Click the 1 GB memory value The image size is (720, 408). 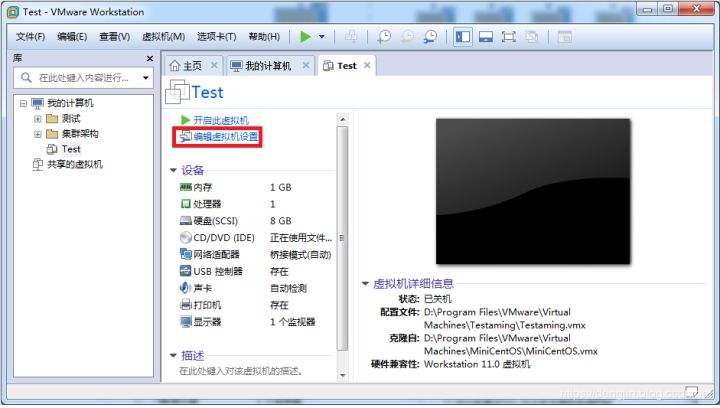tap(281, 187)
